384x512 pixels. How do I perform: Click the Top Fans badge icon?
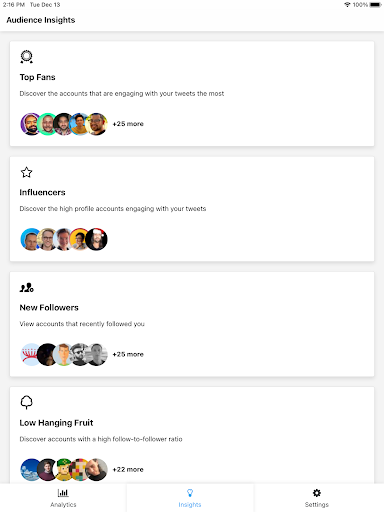tap(26, 57)
